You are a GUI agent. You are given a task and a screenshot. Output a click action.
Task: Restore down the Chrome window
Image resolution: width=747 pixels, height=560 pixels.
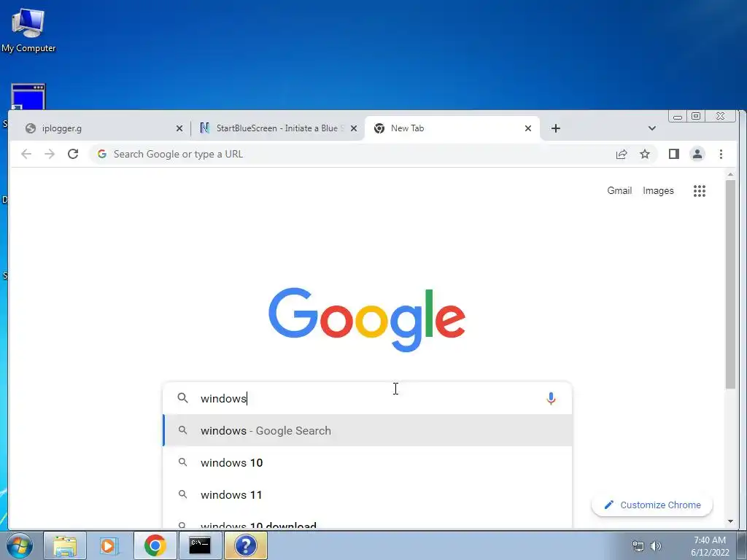[696, 116]
